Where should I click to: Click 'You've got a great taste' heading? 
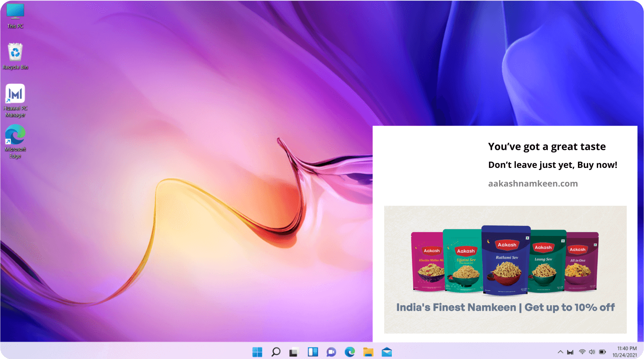pyautogui.click(x=547, y=147)
